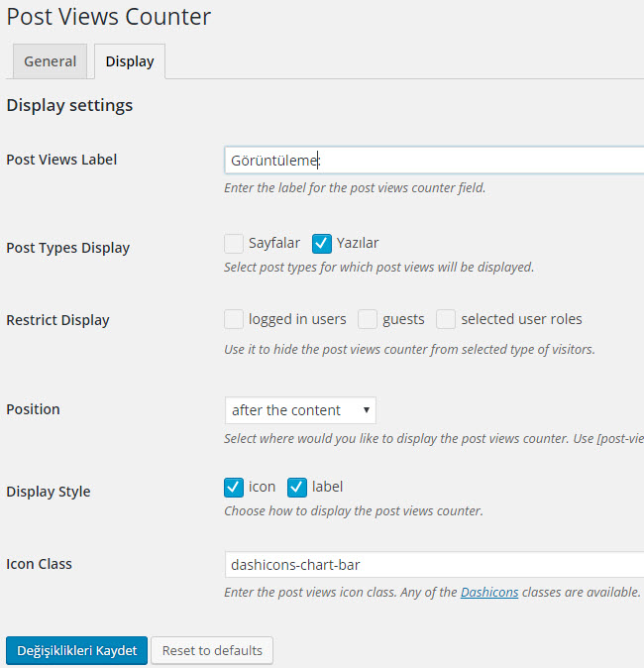Toggle the selected user roles checkbox
Screen dimensions: 644x668
click(446, 319)
